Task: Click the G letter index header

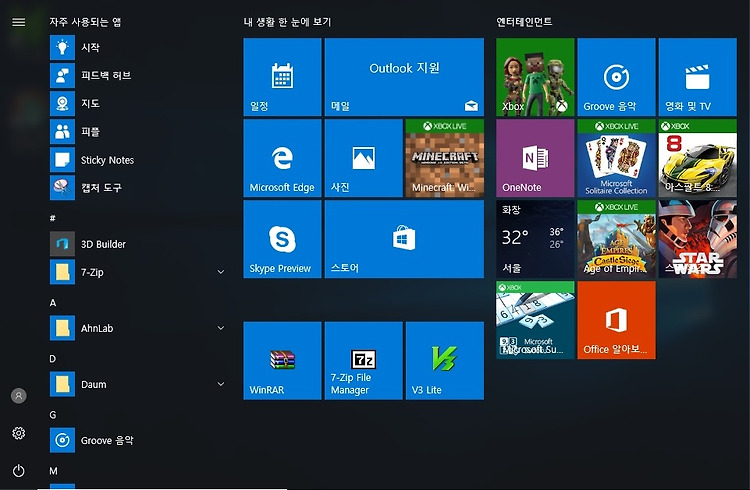Action: (x=53, y=415)
